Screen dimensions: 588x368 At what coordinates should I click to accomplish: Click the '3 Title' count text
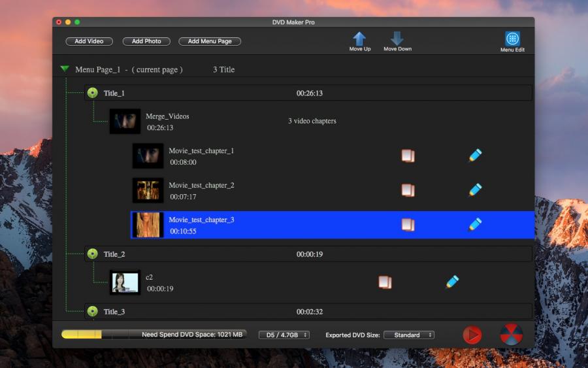point(223,69)
